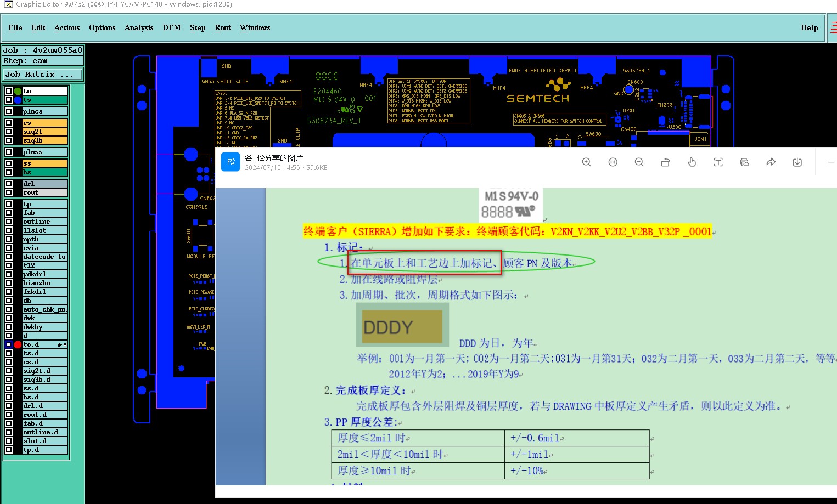Open the Actions menu
Viewport: 837px width, 504px height.
coord(67,27)
